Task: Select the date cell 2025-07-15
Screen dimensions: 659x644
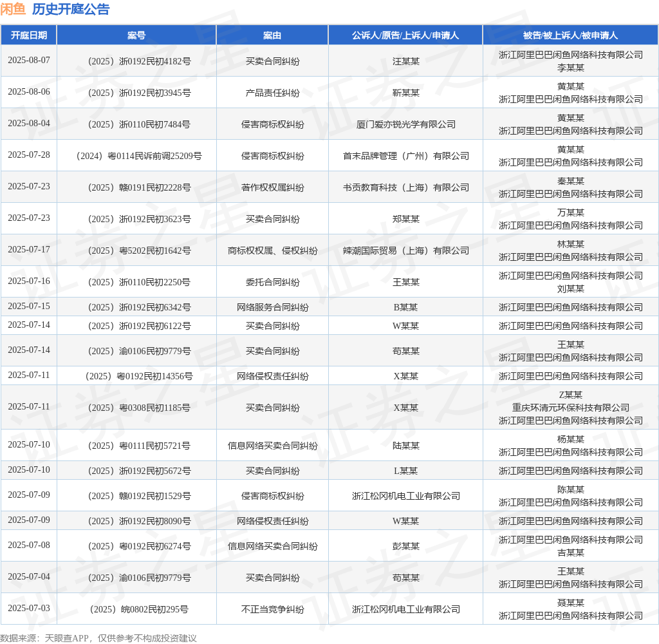Action: click(28, 307)
